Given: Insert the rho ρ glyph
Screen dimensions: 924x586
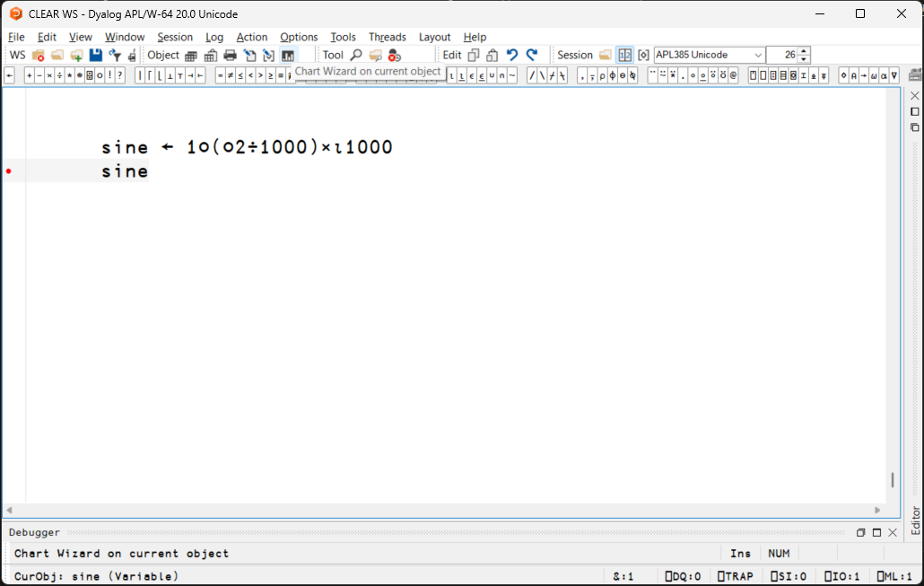Looking at the screenshot, I should [x=602, y=75].
